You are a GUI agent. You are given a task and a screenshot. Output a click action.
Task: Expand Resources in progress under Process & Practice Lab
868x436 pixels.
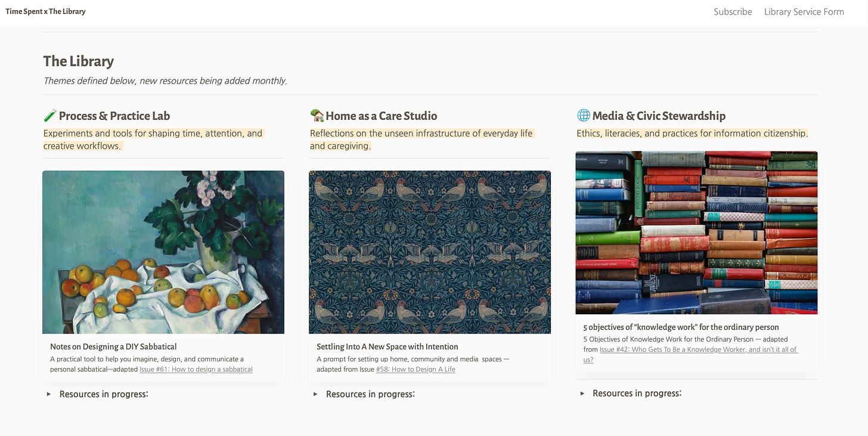point(97,394)
